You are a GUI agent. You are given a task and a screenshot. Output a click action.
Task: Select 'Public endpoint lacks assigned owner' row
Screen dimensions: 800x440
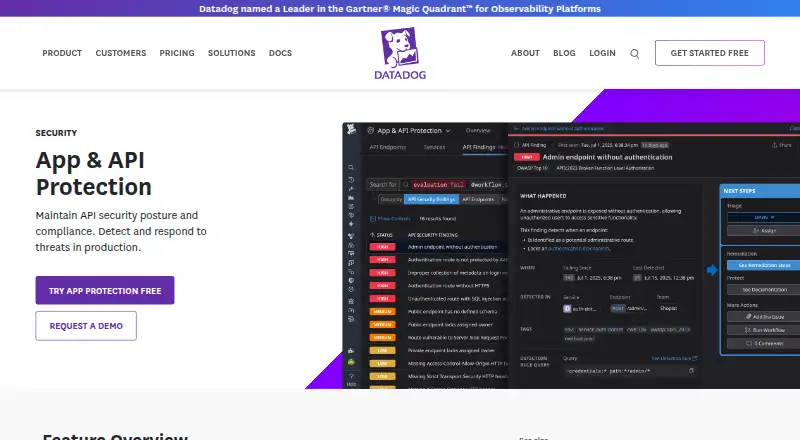coord(438,325)
